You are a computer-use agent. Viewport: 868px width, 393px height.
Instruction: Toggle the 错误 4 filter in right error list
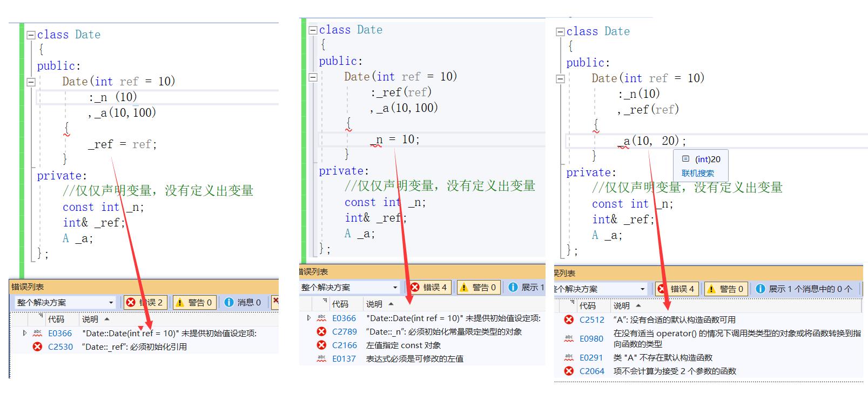[x=676, y=289]
